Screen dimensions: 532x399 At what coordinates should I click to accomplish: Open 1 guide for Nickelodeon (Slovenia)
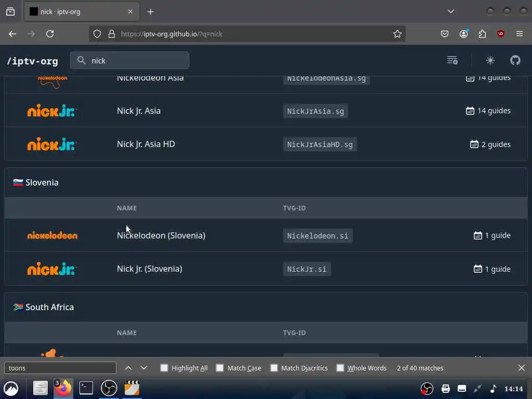[x=492, y=235]
